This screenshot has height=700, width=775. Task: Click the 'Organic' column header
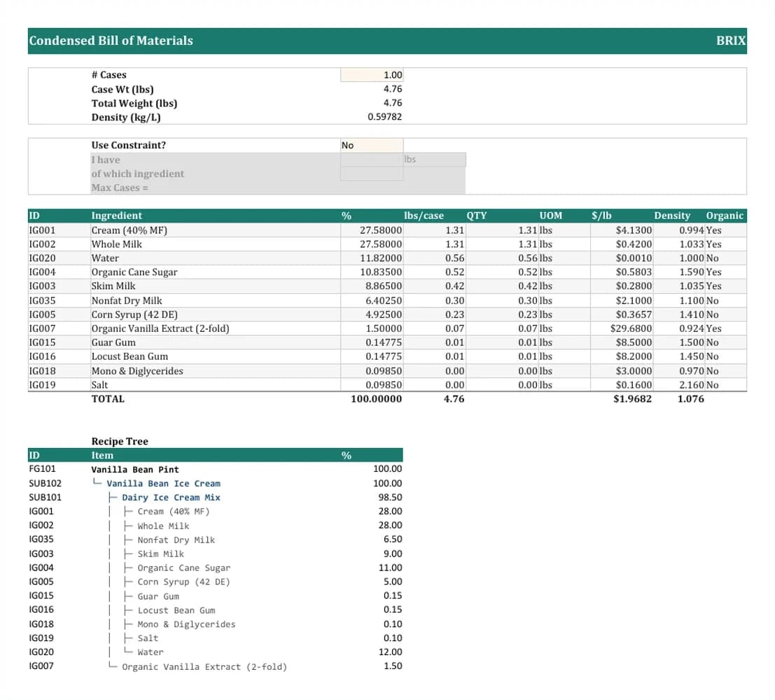click(725, 216)
